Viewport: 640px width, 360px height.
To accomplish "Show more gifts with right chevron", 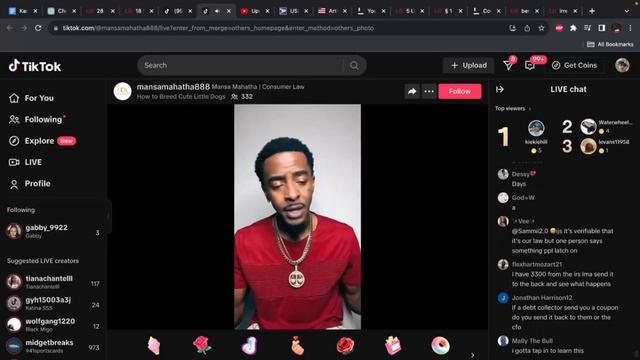I will click(x=472, y=355).
